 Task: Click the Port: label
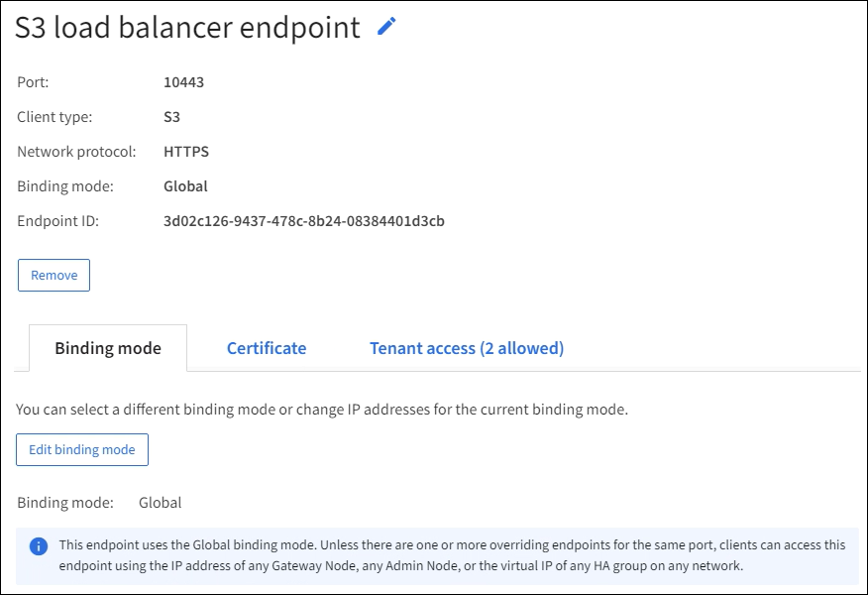click(x=33, y=82)
